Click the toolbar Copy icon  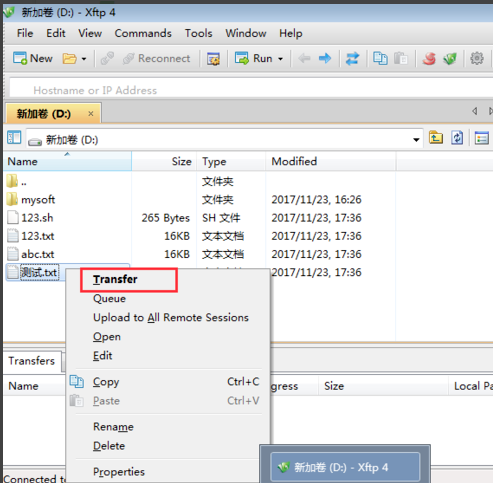click(x=380, y=59)
